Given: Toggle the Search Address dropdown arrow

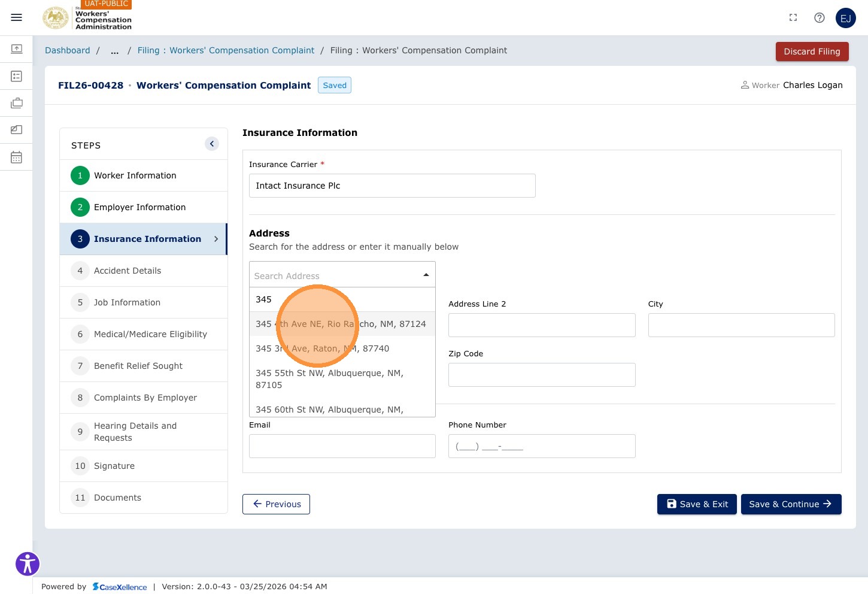Looking at the screenshot, I should pyautogui.click(x=426, y=275).
